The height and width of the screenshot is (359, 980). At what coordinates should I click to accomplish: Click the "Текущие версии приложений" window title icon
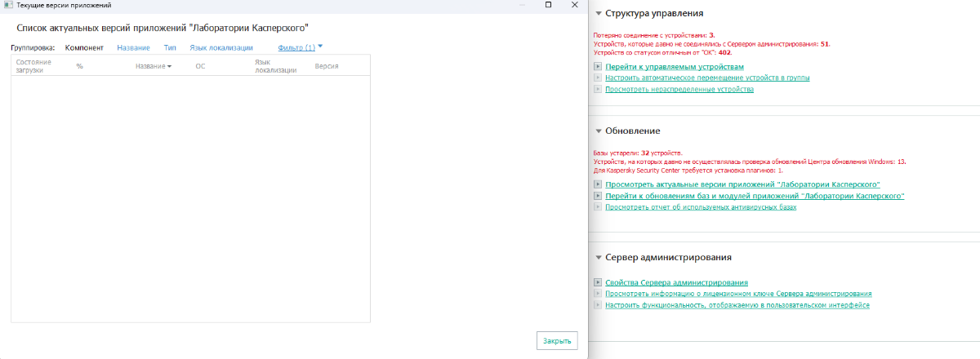(x=7, y=5)
